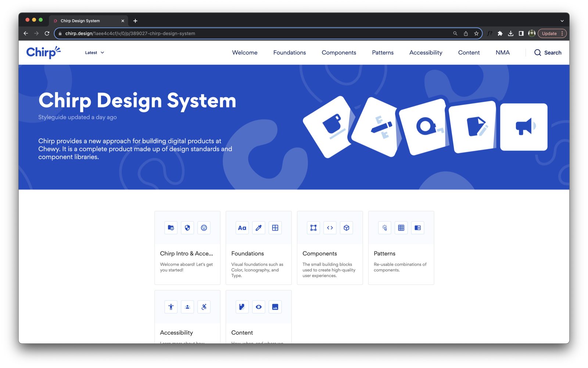This screenshot has height=368, width=588.
Task: Click the pencil document hero tile
Action: [x=473, y=127]
